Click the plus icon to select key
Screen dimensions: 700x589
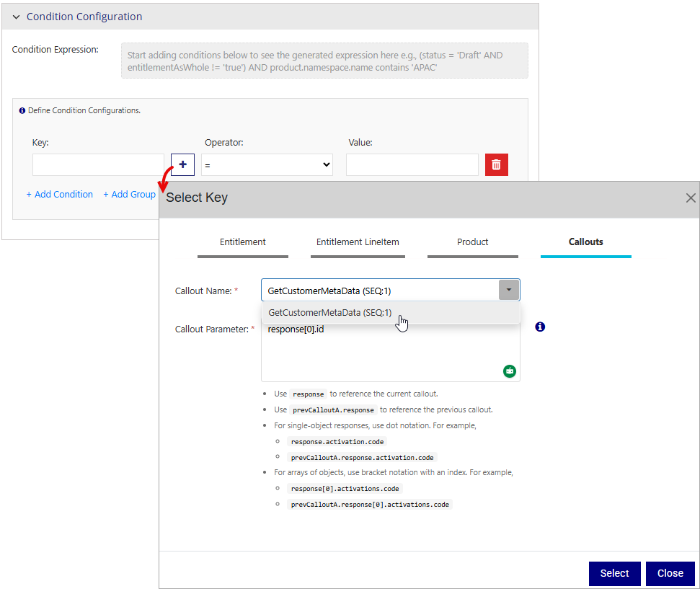pyautogui.click(x=183, y=164)
